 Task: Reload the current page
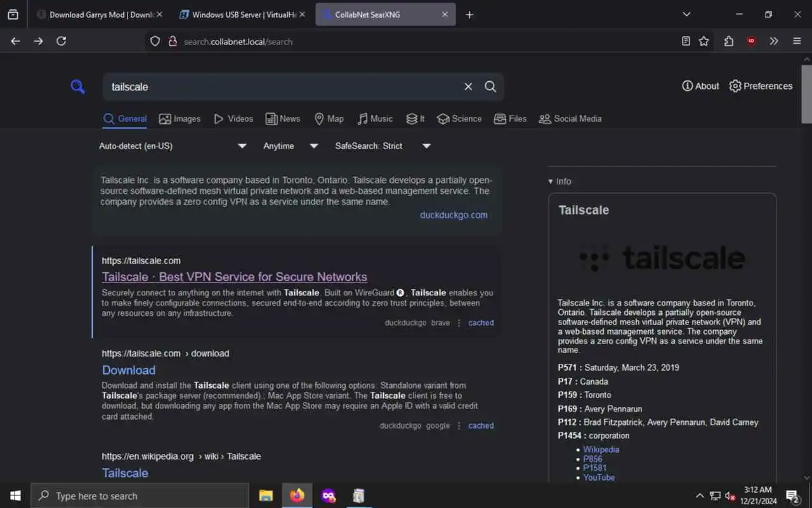[x=61, y=41]
